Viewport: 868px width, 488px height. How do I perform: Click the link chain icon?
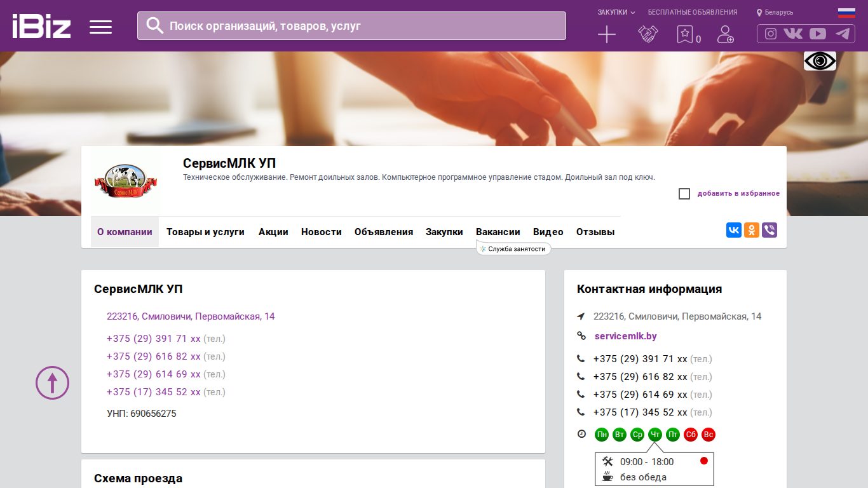(581, 336)
